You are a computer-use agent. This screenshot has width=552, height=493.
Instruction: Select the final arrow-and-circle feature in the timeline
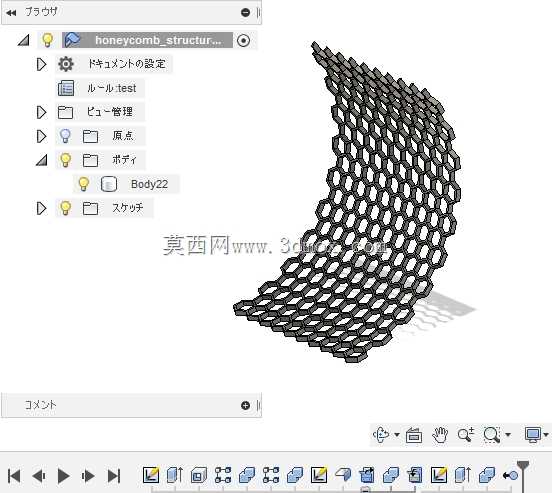tap(510, 475)
